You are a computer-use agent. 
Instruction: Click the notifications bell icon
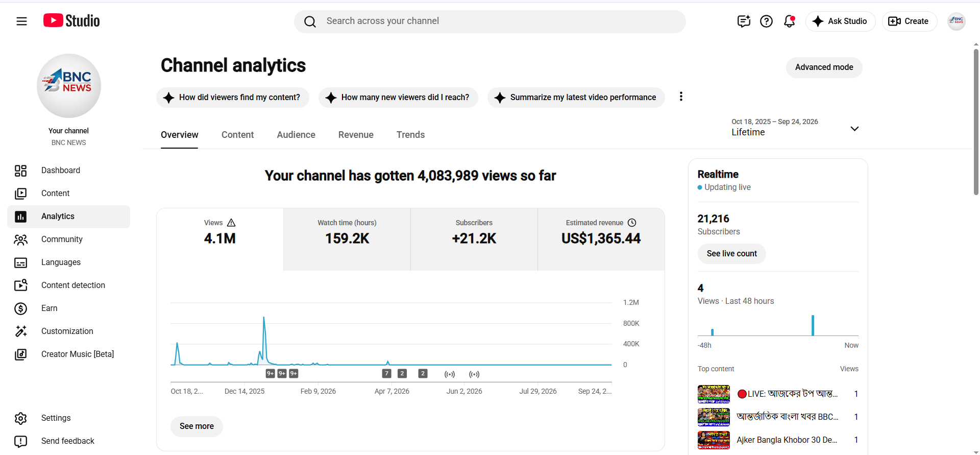789,21
